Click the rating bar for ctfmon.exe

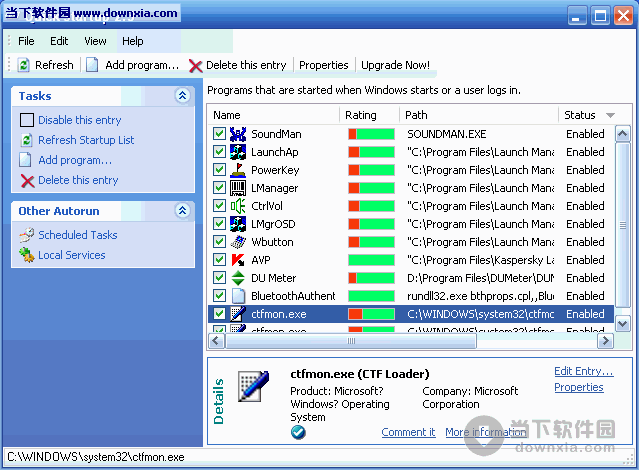(x=370, y=314)
